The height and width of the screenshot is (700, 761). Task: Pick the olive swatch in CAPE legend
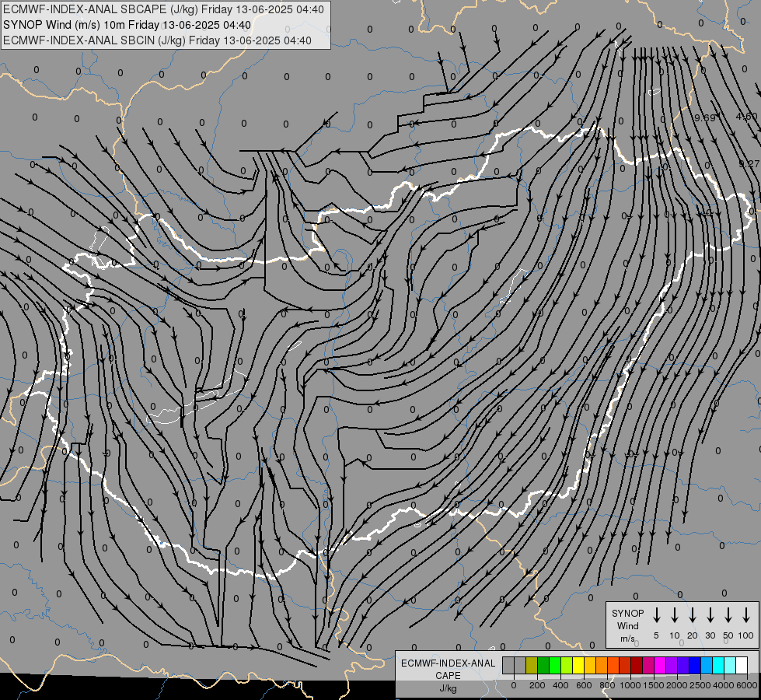tap(532, 665)
